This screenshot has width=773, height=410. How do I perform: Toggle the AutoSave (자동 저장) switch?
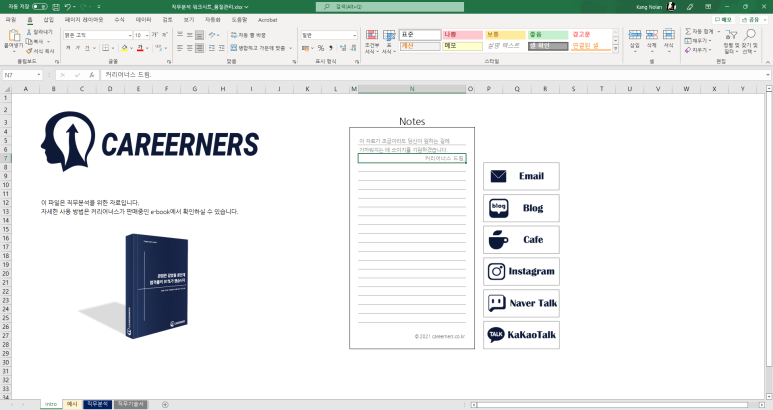40,7
